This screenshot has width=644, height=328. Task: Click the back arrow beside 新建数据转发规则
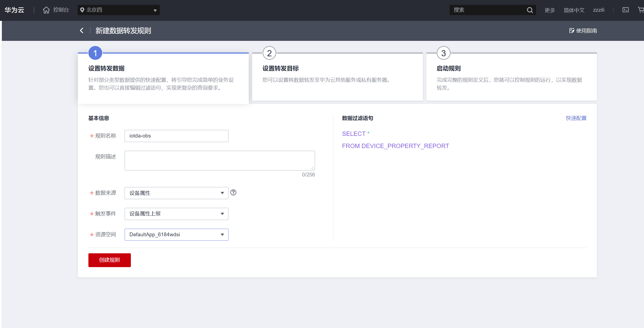(x=82, y=31)
